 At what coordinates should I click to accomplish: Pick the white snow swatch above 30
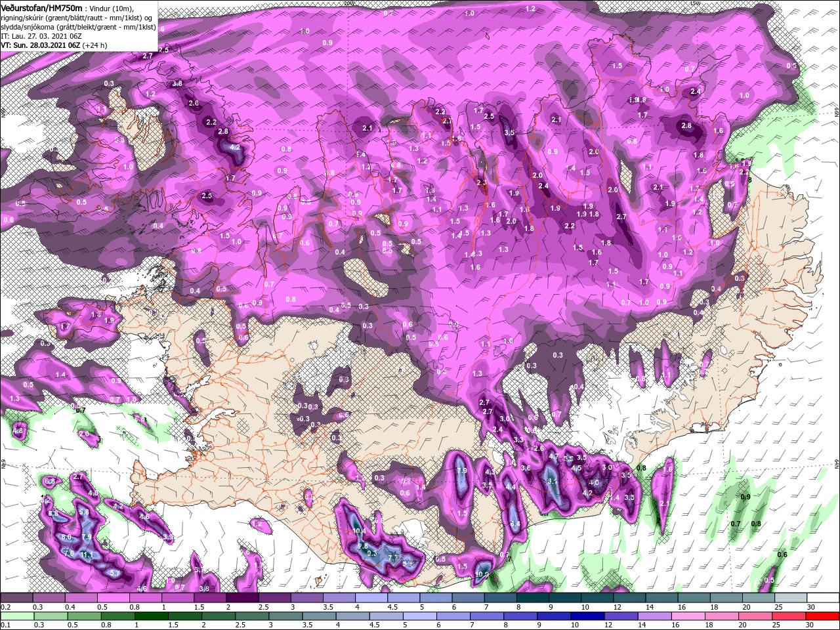pyautogui.click(x=824, y=598)
